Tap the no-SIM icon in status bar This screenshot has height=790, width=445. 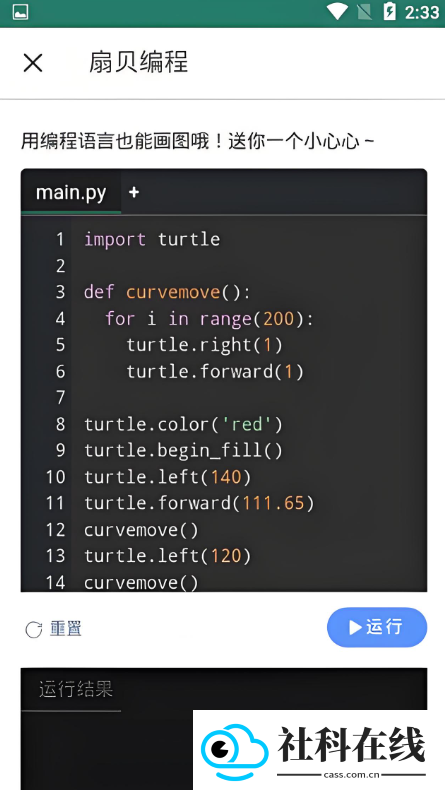tap(364, 11)
